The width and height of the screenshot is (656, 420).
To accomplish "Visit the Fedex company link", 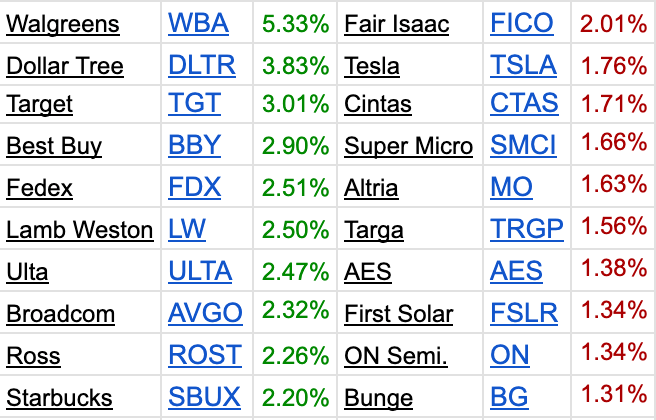I will coord(39,188).
